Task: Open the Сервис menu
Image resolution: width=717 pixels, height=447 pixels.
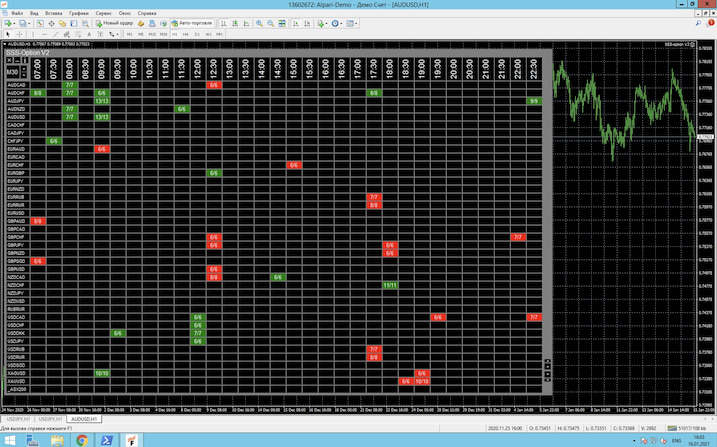Action: coord(104,13)
